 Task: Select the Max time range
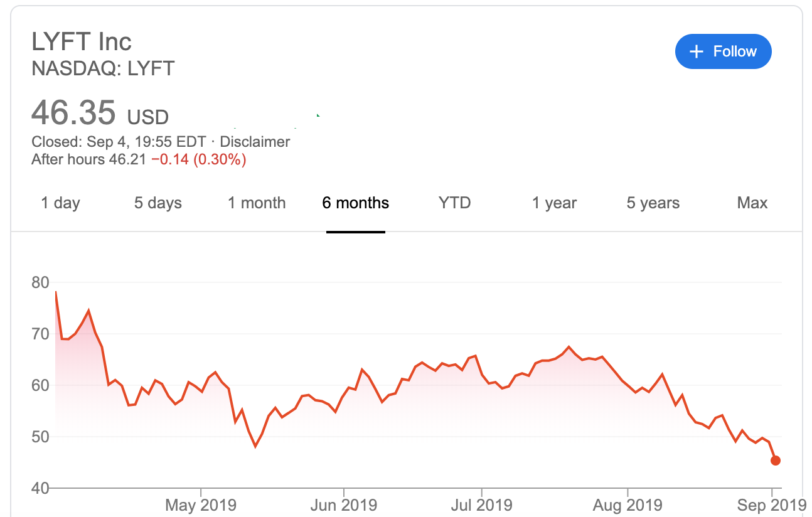(752, 203)
